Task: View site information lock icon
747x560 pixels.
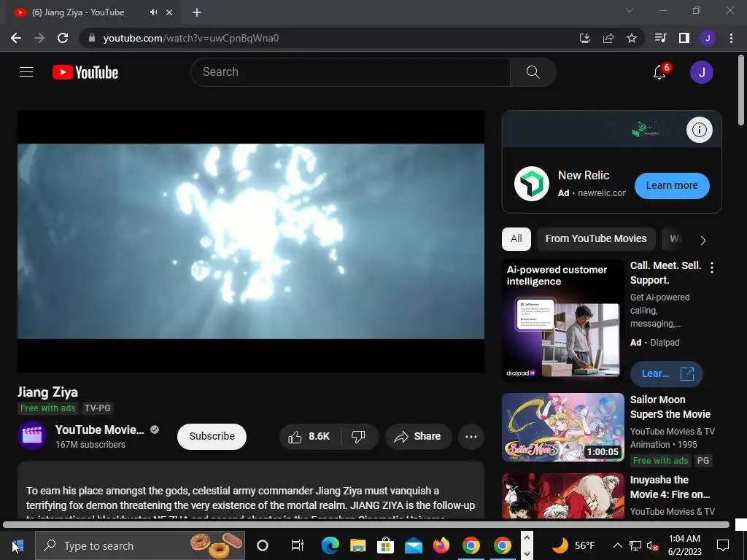Action: pos(92,38)
